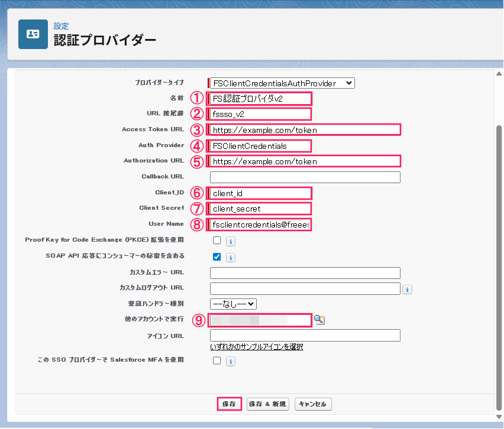Show info for the PKCE option
The image size is (504, 429).
click(231, 241)
